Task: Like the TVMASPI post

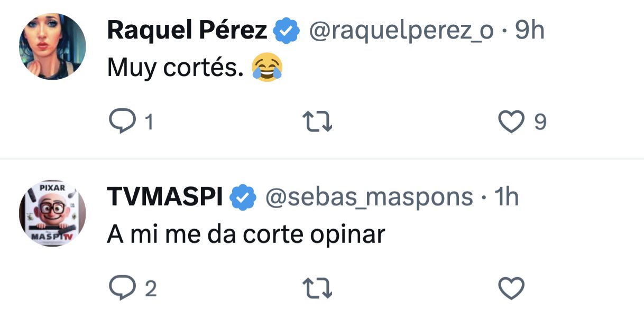Action: [x=511, y=288]
